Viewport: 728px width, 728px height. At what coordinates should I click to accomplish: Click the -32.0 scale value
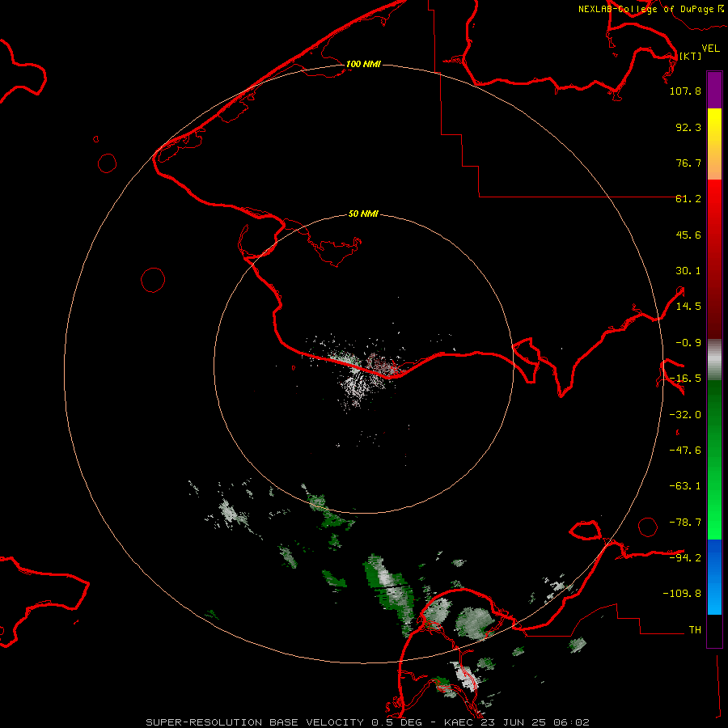pyautogui.click(x=685, y=415)
